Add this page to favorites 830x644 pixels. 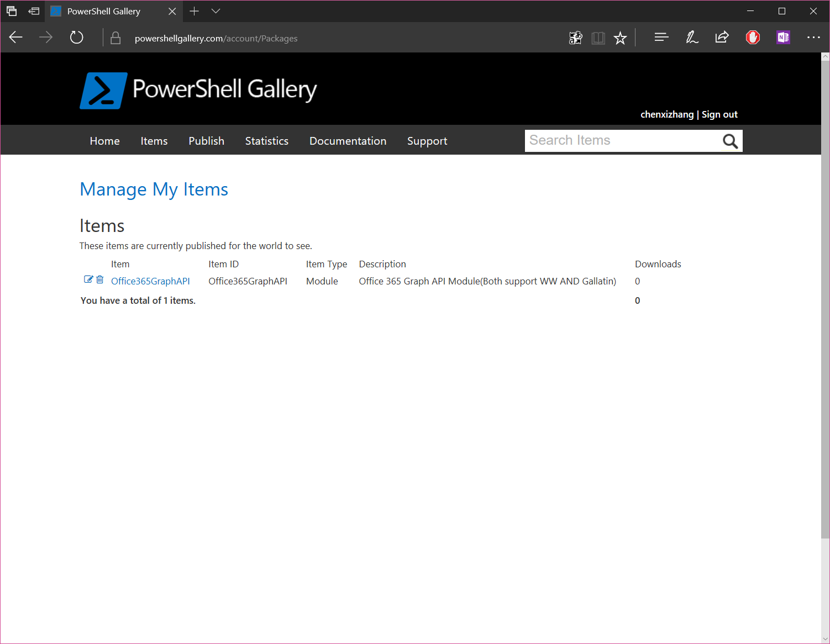pyautogui.click(x=620, y=37)
